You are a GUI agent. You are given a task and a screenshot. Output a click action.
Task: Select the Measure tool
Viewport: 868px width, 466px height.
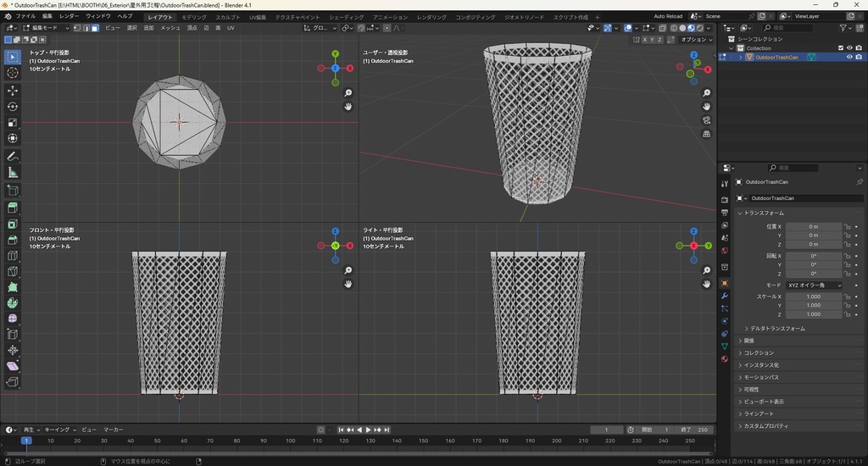(13, 173)
